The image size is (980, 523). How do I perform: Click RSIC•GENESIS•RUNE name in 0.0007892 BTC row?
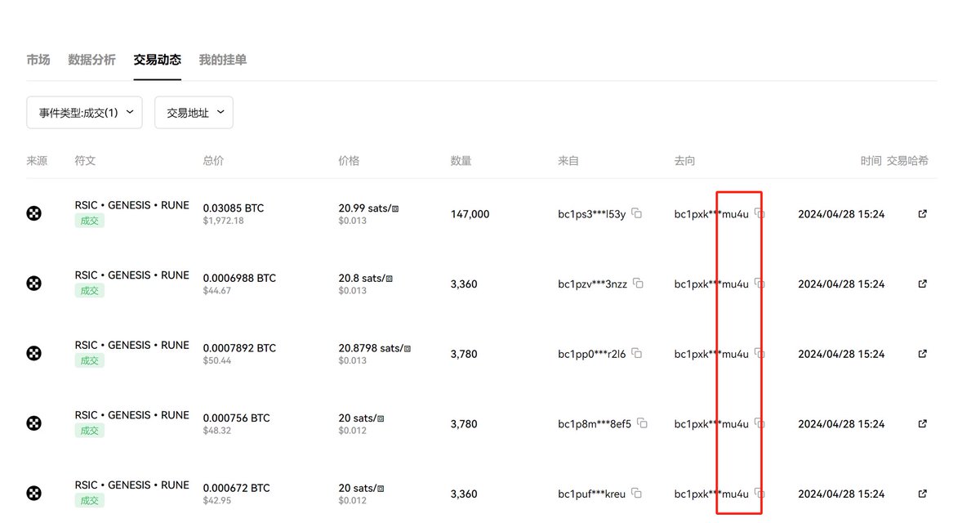[131, 345]
